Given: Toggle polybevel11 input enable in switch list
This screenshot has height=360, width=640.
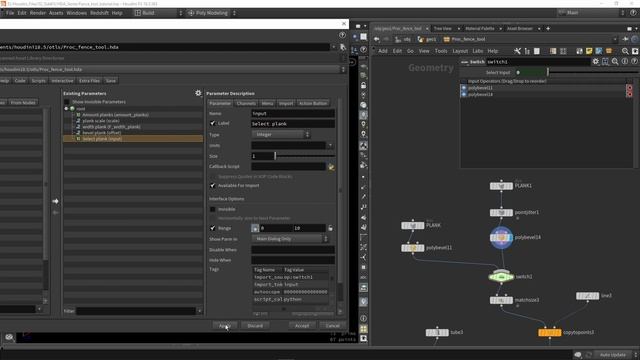Looking at the screenshot, I should (464, 88).
